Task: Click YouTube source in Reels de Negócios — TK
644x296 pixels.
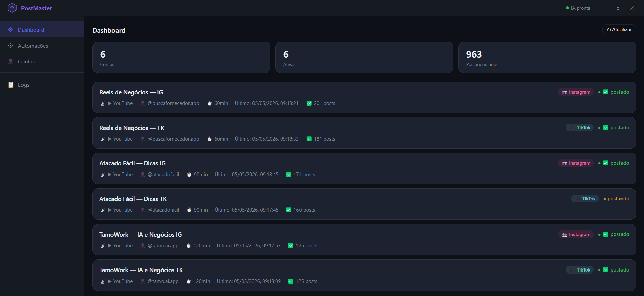Action: click(x=120, y=139)
